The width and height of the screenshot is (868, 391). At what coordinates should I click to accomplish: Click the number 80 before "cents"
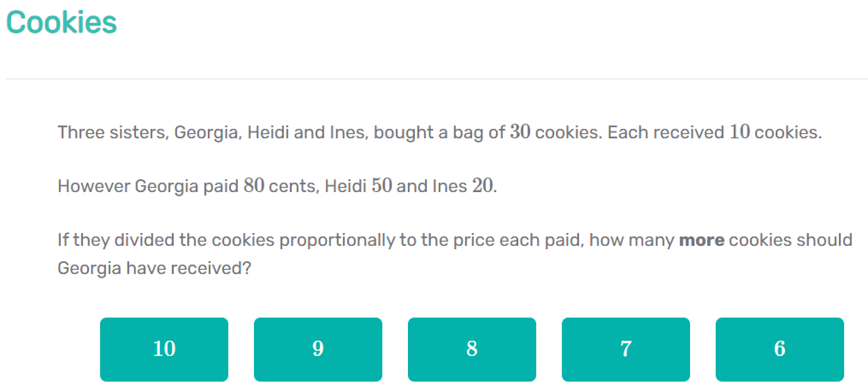tap(254, 186)
